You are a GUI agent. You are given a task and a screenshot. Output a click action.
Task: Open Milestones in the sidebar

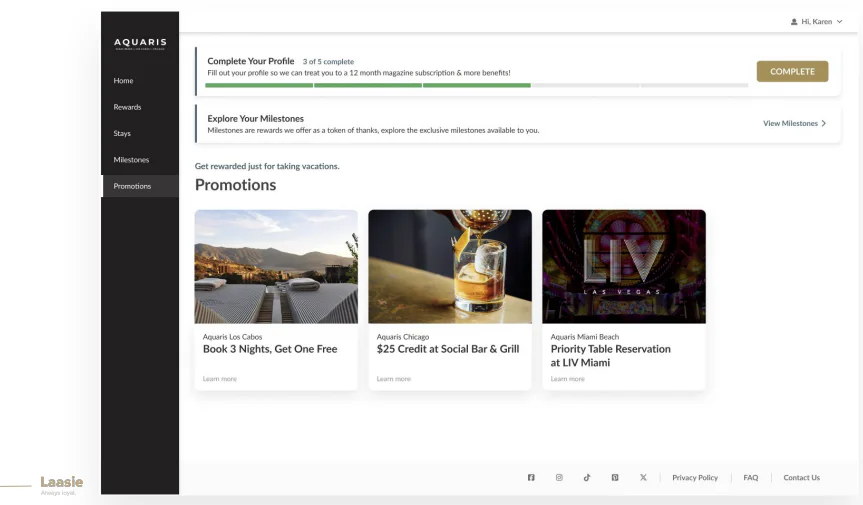[x=131, y=160]
